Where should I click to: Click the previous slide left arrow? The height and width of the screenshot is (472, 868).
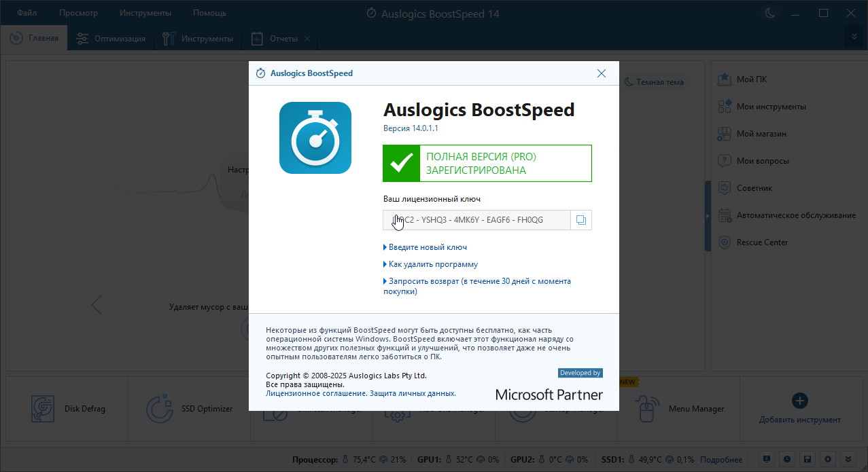click(97, 305)
